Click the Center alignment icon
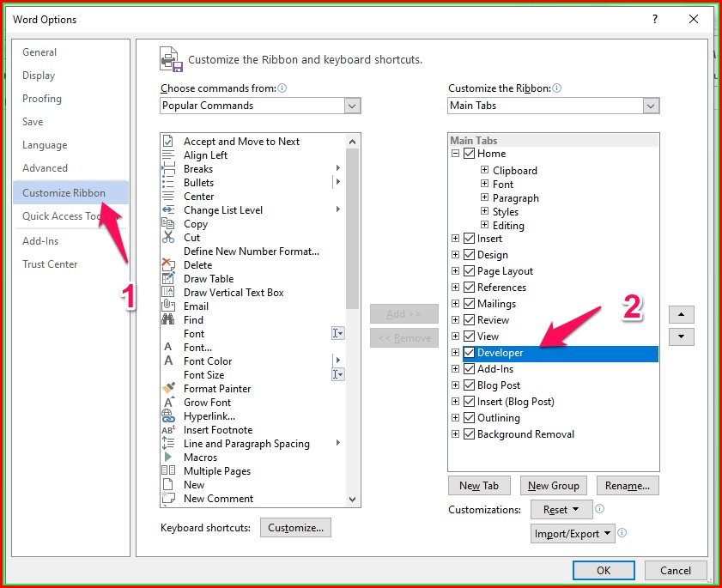This screenshot has width=722, height=588. click(x=168, y=197)
